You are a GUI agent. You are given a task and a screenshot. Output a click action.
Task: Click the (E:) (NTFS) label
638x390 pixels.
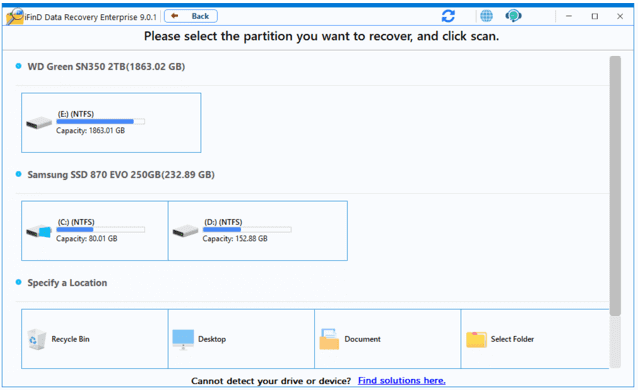[76, 114]
